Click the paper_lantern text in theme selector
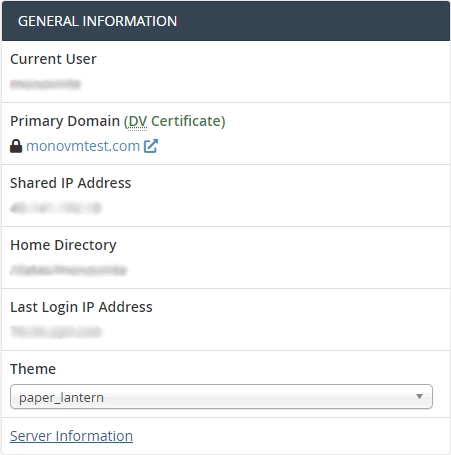Image resolution: width=451 pixels, height=455 pixels. click(61, 398)
